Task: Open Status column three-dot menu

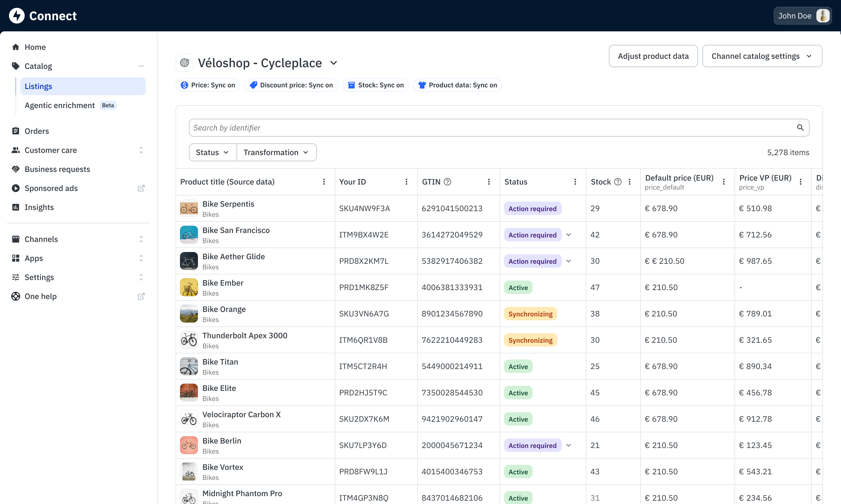Action: click(x=575, y=182)
